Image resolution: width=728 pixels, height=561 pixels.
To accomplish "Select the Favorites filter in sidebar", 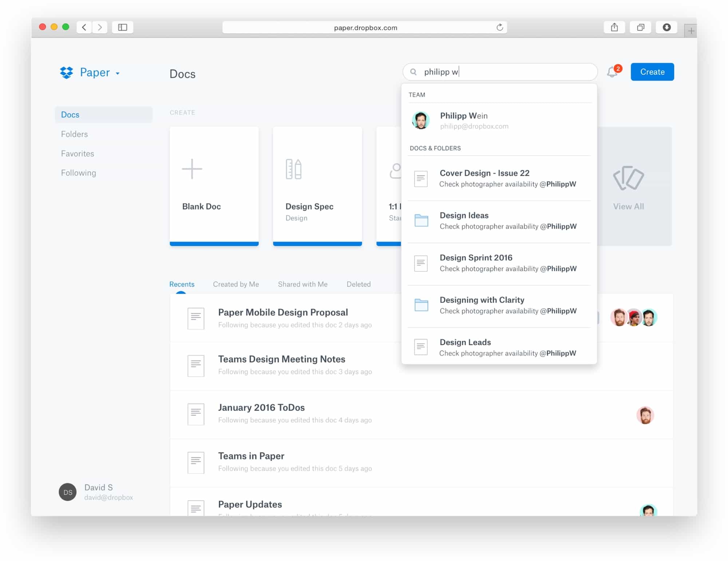I will click(x=77, y=153).
